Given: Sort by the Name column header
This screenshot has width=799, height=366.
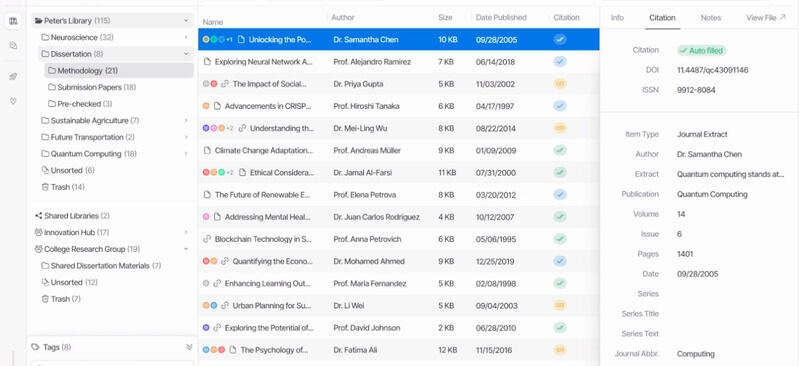Looking at the screenshot, I should (x=213, y=22).
